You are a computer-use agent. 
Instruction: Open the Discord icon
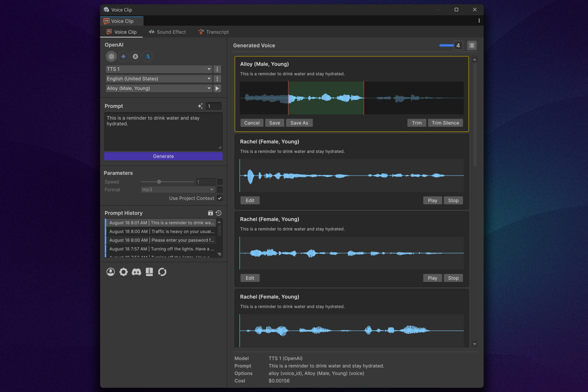tap(136, 272)
